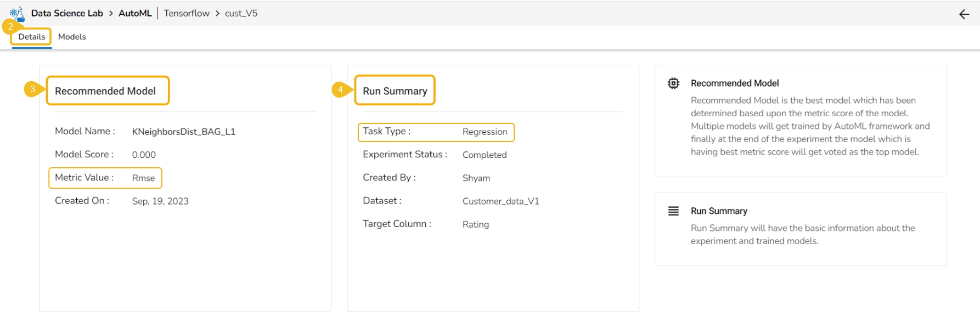Click the Recommended Model card heading
The image size is (980, 317).
pyautogui.click(x=105, y=91)
